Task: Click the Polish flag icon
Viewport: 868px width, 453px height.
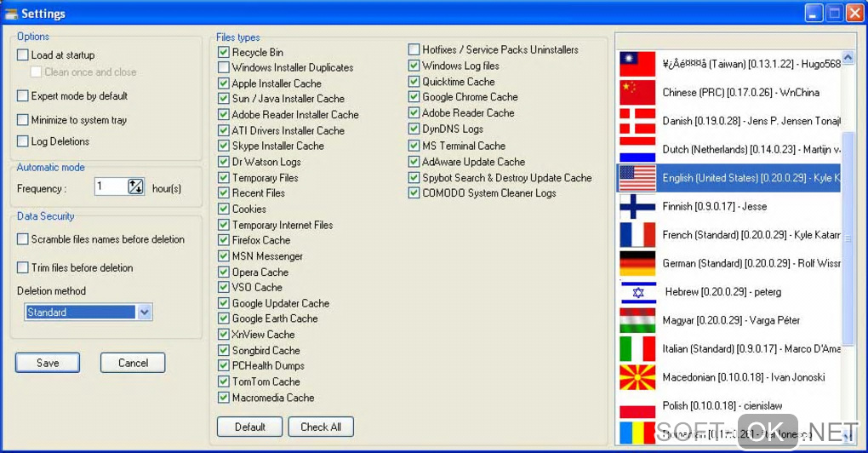Action: [637, 406]
